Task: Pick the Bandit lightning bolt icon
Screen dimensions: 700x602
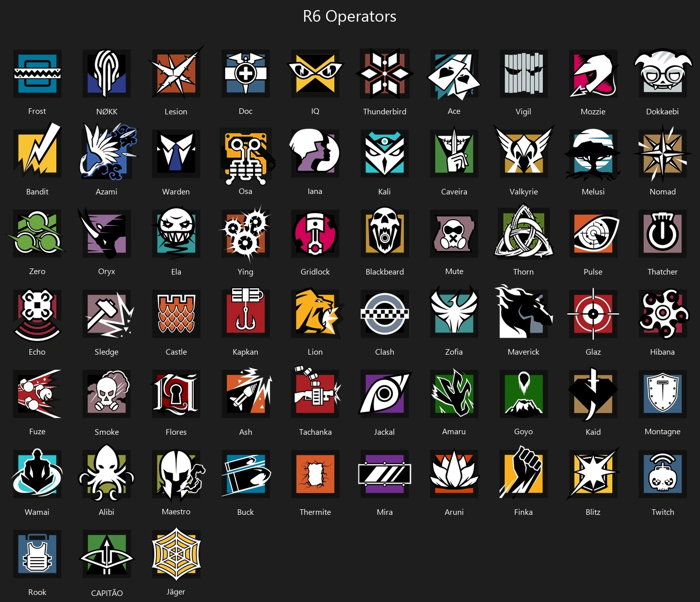Action: [37, 152]
